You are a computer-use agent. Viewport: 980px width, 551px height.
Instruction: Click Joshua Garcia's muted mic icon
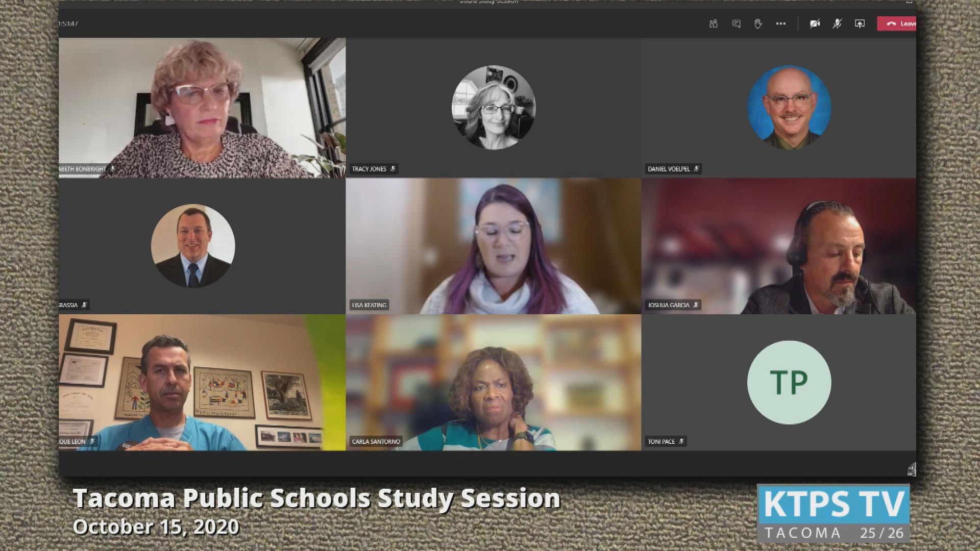(696, 305)
